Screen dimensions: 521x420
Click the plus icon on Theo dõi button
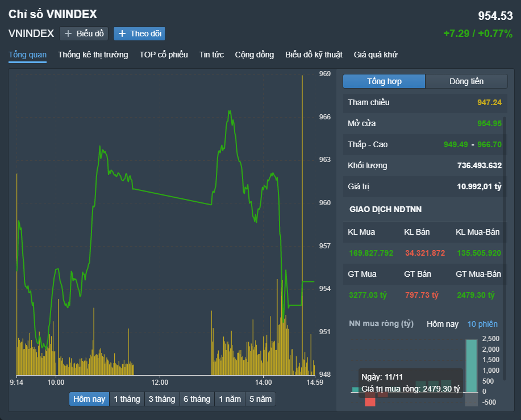pos(122,34)
